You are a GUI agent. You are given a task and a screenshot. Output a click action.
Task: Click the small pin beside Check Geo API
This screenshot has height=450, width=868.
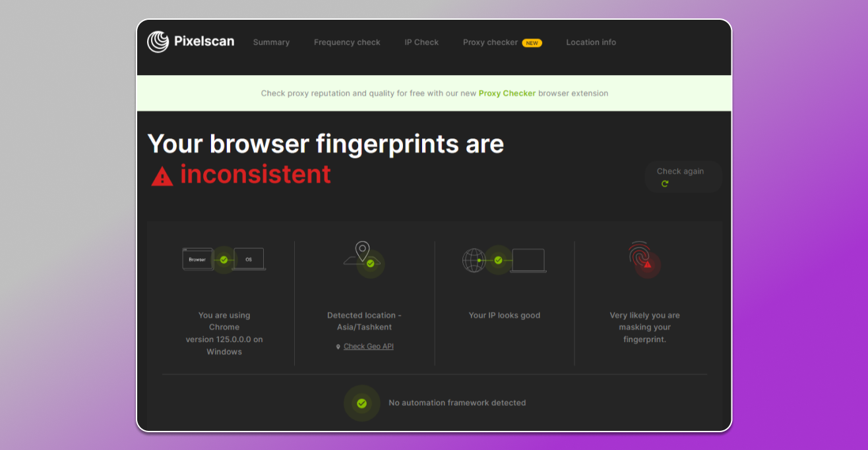click(x=338, y=347)
